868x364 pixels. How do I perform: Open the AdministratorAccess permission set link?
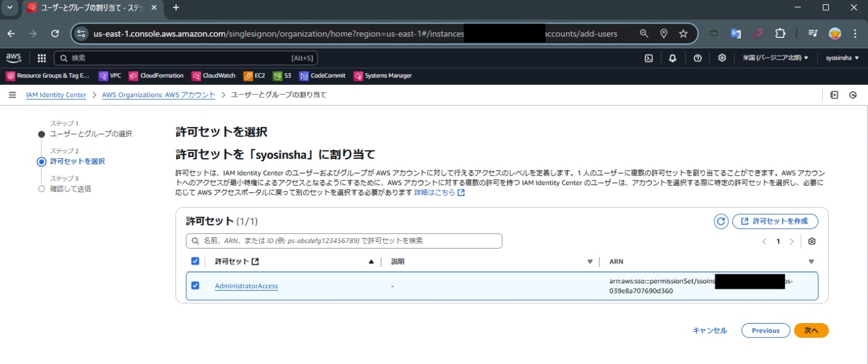246,286
